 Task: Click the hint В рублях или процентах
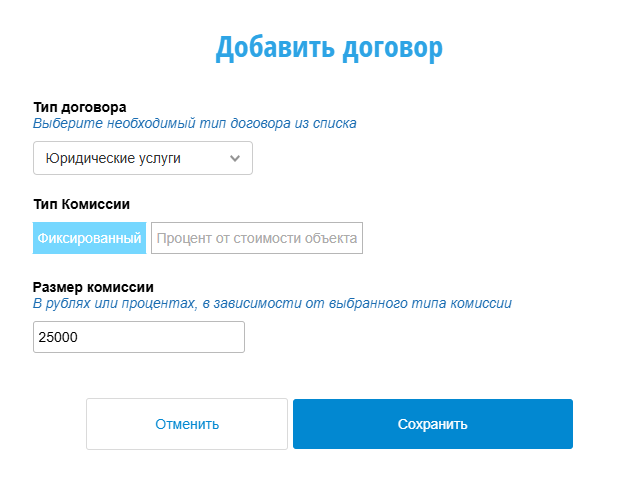272,302
